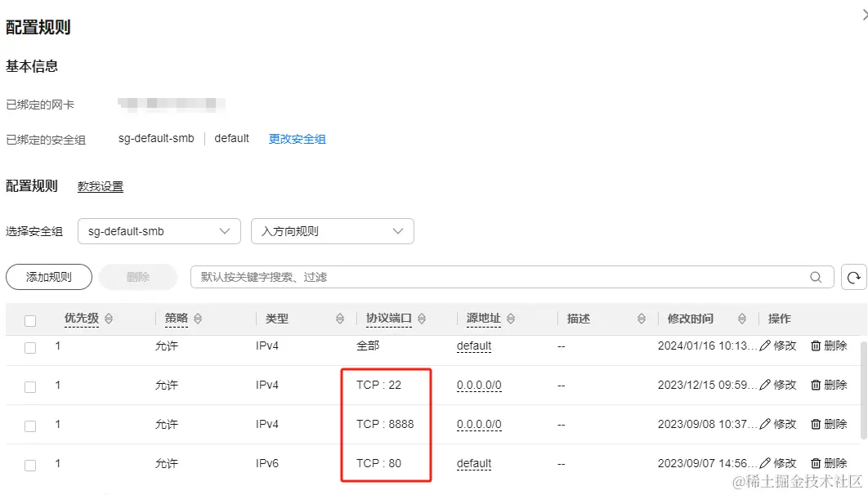Viewport: 868px width, 495px height.
Task: Click the table's vertical scrollbar
Action: (864, 390)
